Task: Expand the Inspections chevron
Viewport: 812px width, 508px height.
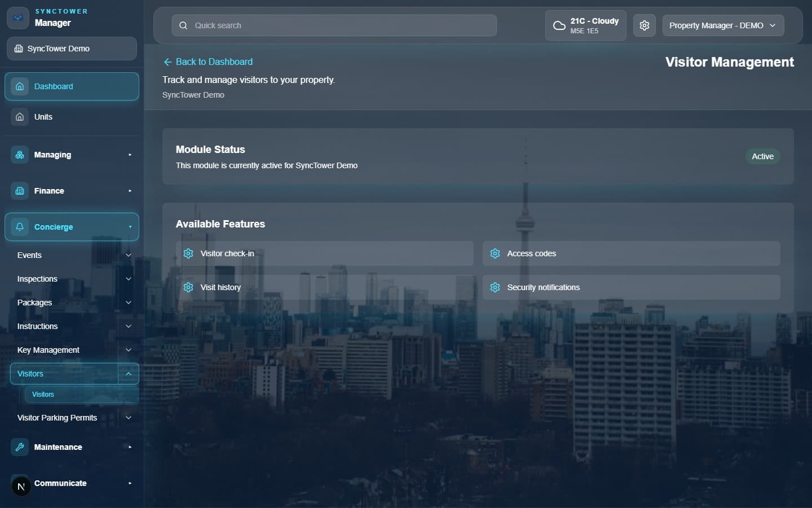Action: tap(129, 279)
